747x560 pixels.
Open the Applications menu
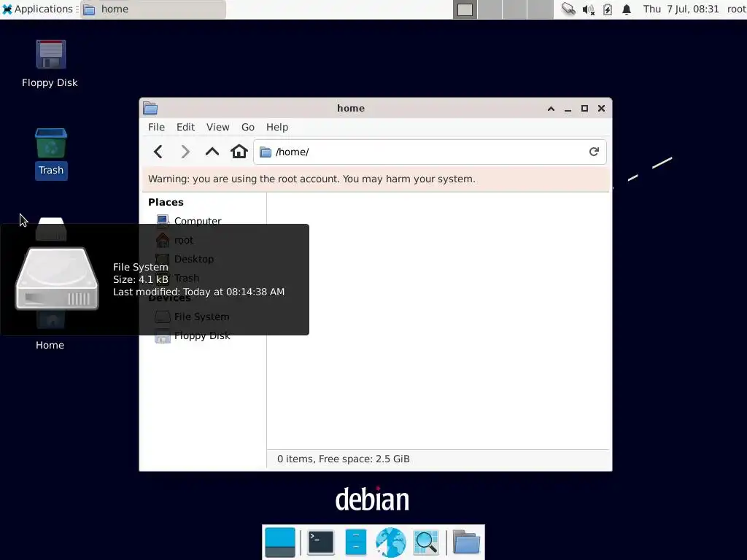coord(38,9)
